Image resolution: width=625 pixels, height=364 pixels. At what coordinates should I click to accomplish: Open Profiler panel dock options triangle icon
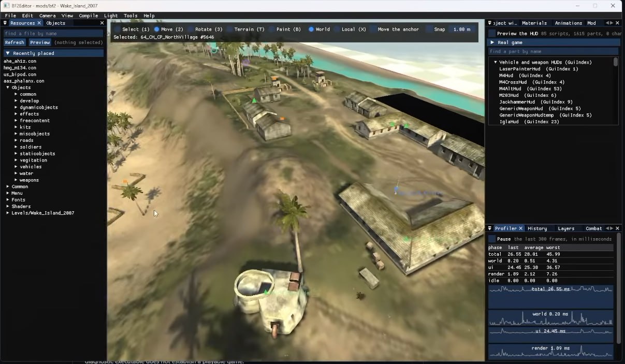tap(490, 228)
